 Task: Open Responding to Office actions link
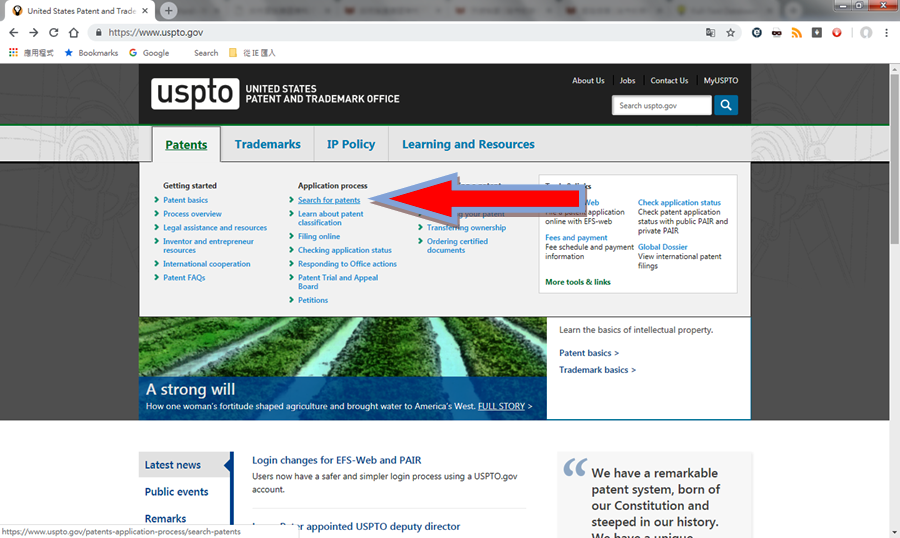click(347, 264)
